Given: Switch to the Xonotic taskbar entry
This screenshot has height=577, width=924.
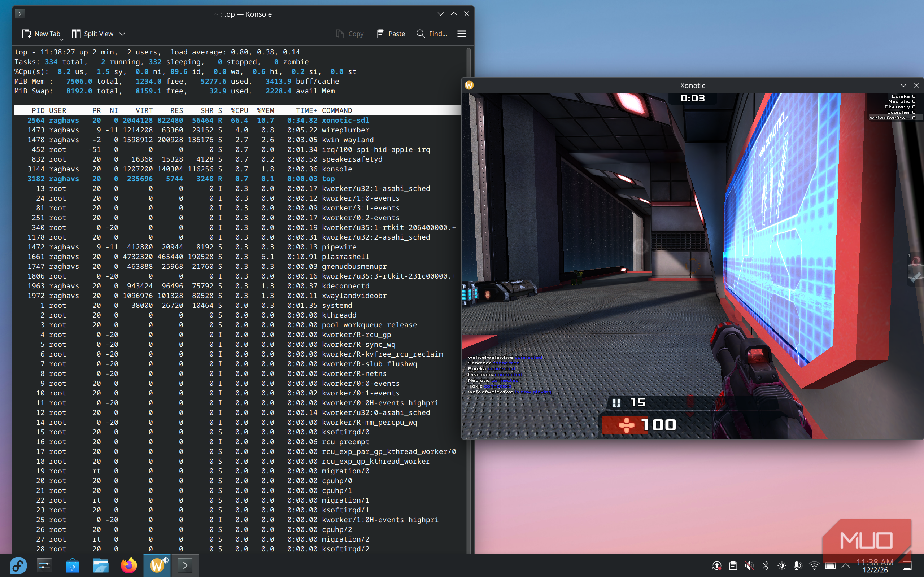Looking at the screenshot, I should pos(157,565).
